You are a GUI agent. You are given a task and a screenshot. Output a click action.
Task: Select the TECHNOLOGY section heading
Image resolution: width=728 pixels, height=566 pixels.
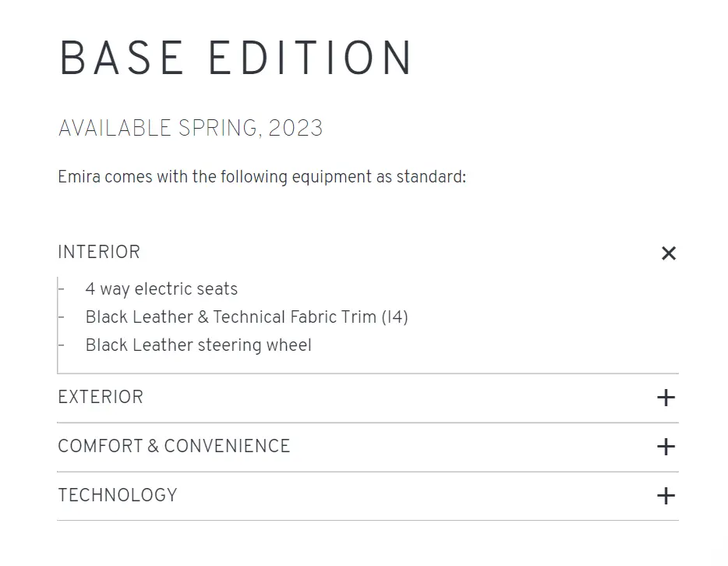[x=118, y=496]
